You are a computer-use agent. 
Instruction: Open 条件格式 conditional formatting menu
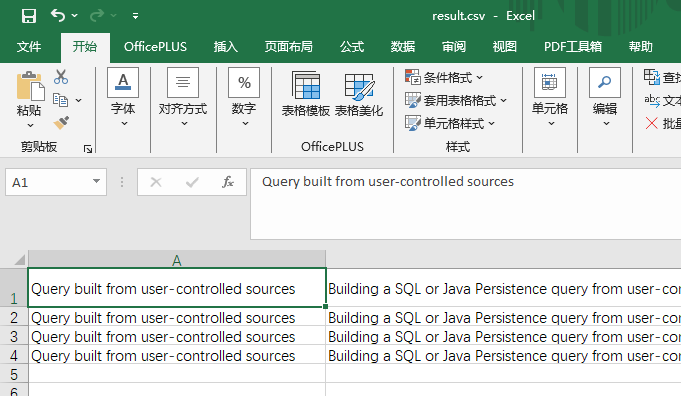click(x=443, y=77)
